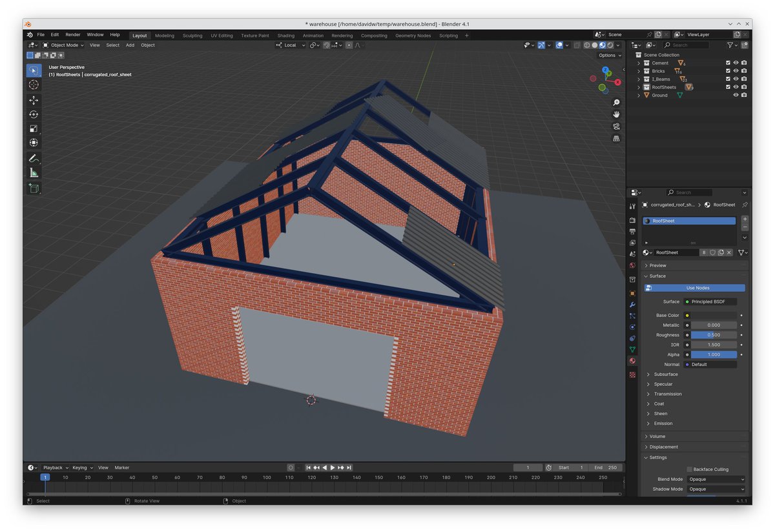Viewport: 775px width, 532px height.
Task: Uncheck the I_Beams collection checkbox
Action: (728, 79)
